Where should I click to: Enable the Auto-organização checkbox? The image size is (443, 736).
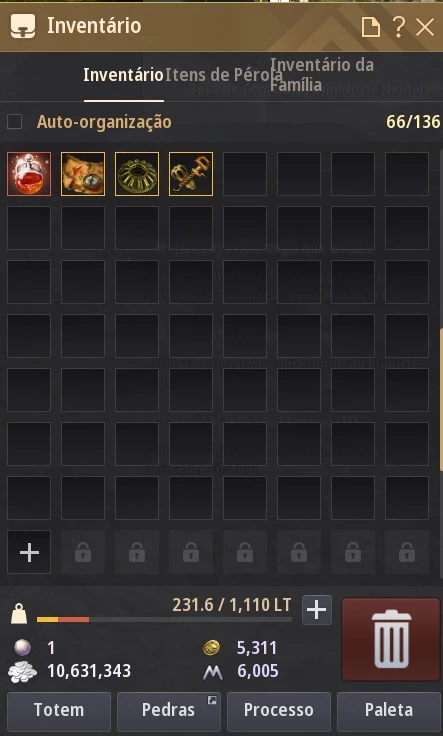[x=15, y=122]
